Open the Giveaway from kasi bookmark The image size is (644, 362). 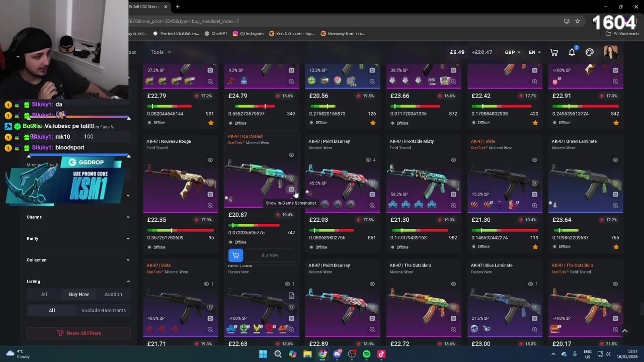(343, 34)
